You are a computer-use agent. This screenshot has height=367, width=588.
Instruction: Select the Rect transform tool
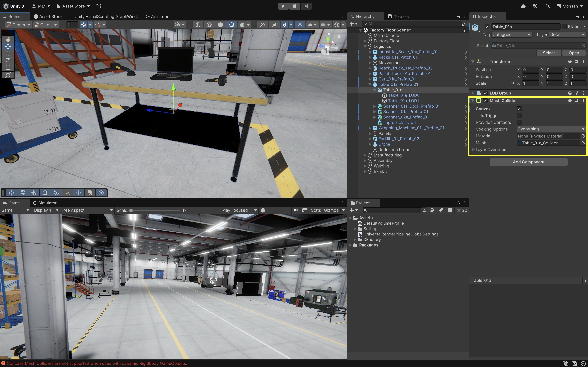(8, 68)
